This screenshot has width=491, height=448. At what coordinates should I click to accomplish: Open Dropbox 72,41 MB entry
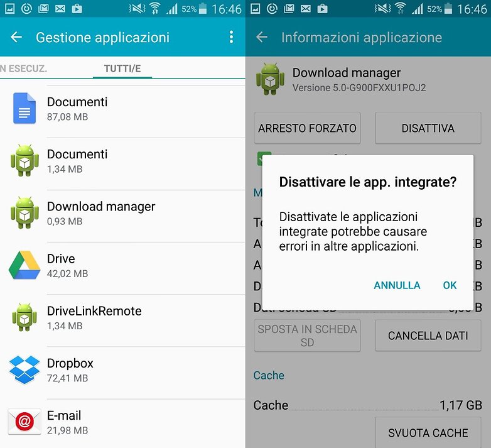(x=123, y=373)
